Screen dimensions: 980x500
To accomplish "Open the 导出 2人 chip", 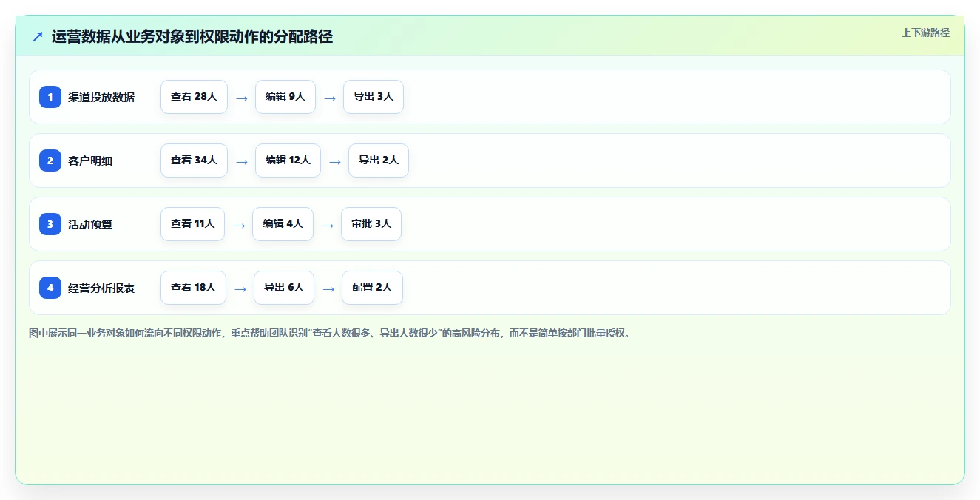I will (x=379, y=161).
